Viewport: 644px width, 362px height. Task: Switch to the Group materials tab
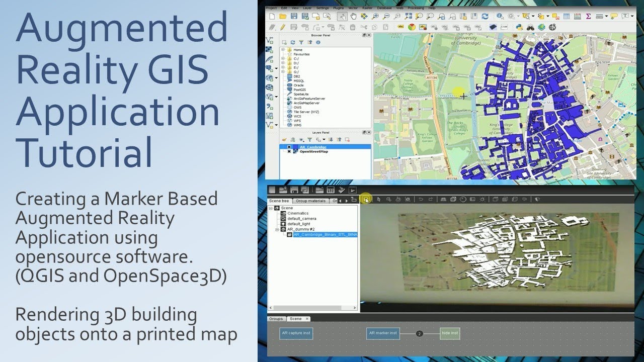click(310, 201)
